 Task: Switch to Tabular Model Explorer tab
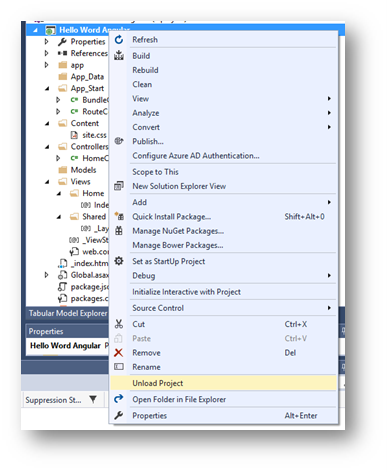pyautogui.click(x=68, y=313)
